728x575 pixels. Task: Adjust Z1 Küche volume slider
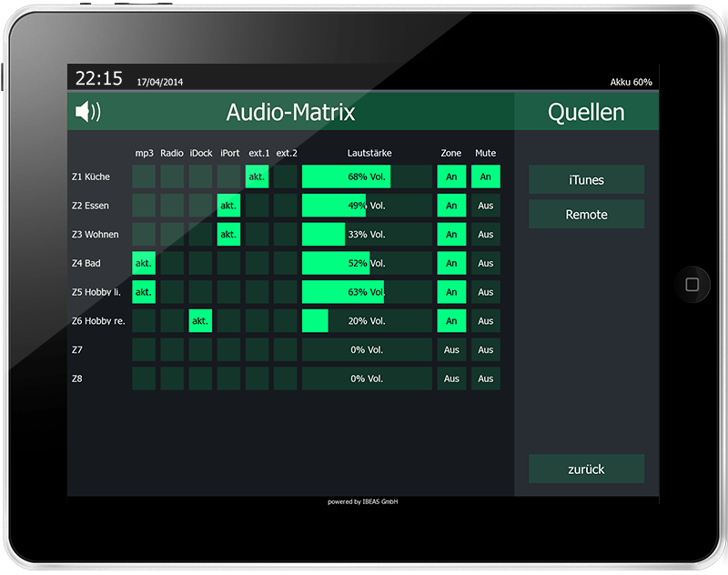(367, 177)
